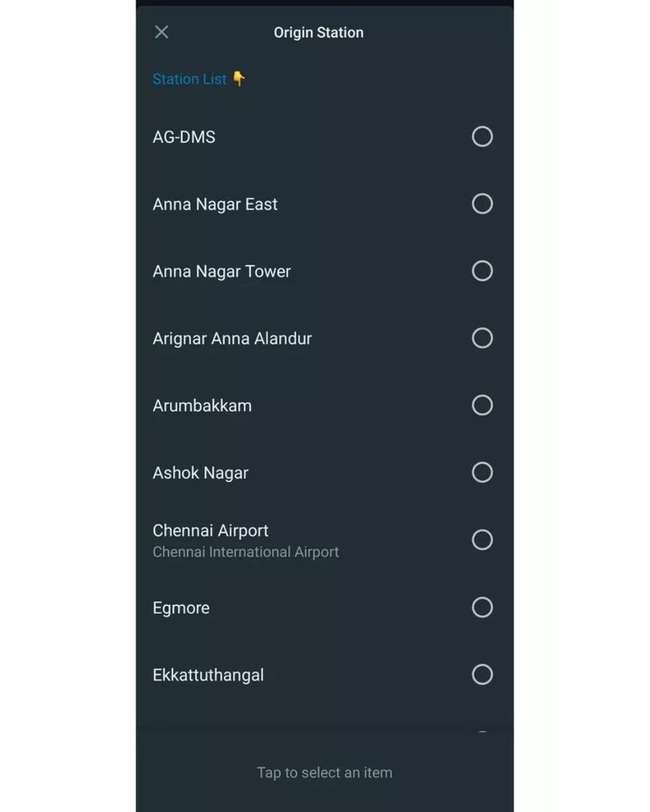The width and height of the screenshot is (650, 812).
Task: Tap the Station List link
Action: coord(189,79)
